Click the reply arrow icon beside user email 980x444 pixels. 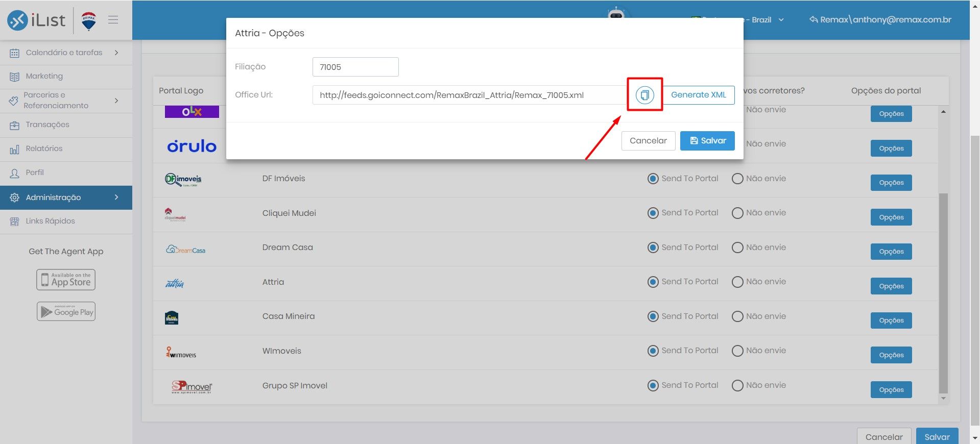pyautogui.click(x=814, y=20)
